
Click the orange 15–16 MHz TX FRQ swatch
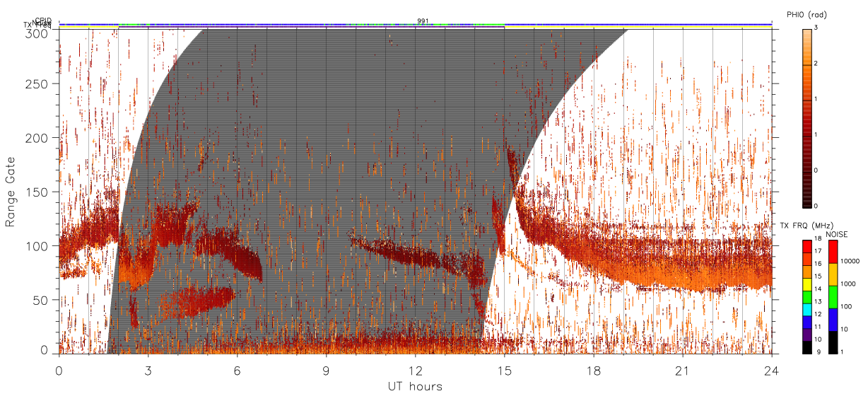(807, 271)
